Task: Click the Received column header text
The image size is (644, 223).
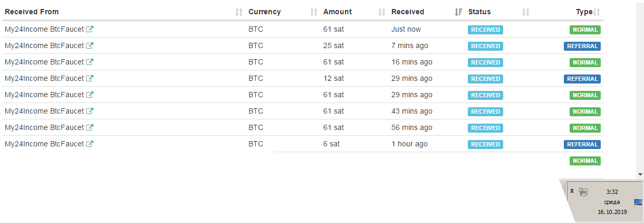Action: (x=408, y=12)
